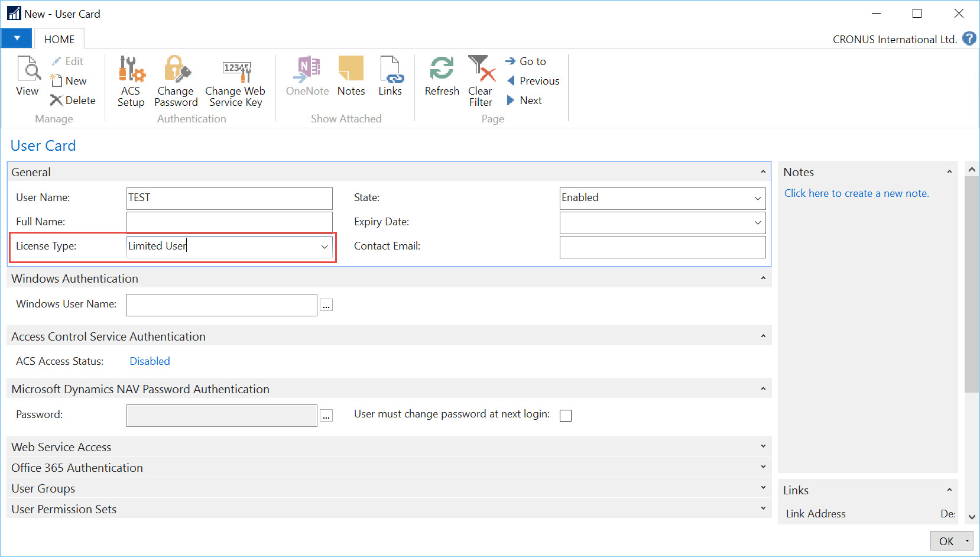Open Change Password in the ribbon

click(176, 80)
